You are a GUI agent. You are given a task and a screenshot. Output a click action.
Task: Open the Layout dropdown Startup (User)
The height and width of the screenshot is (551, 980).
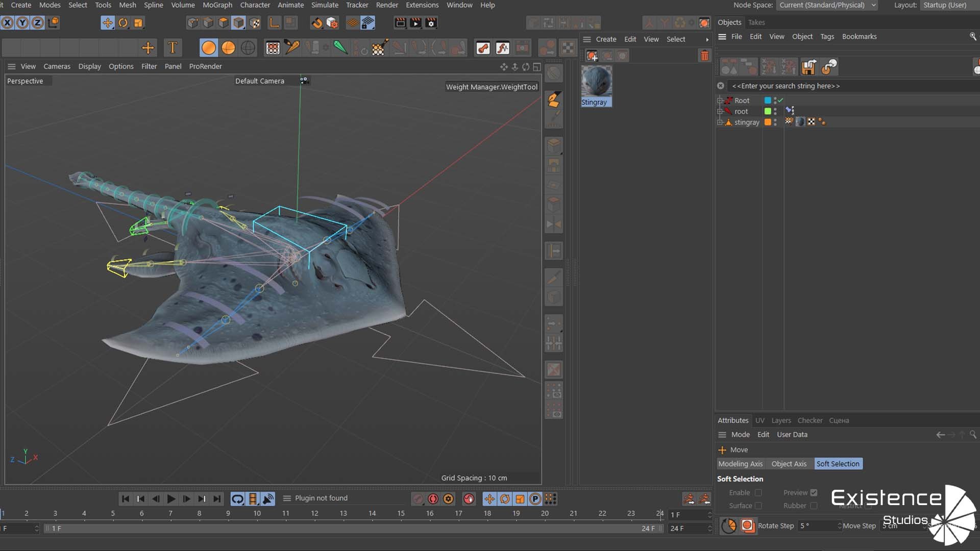pos(950,5)
